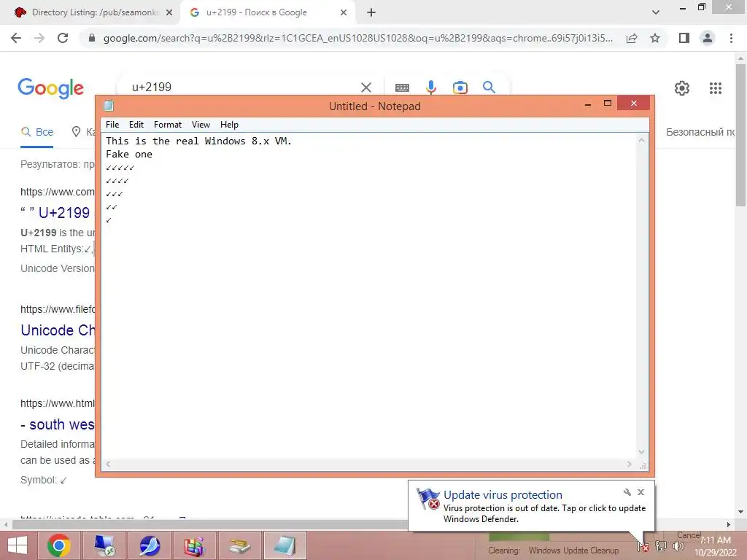Go to Google logo homepage

pyautogui.click(x=50, y=88)
